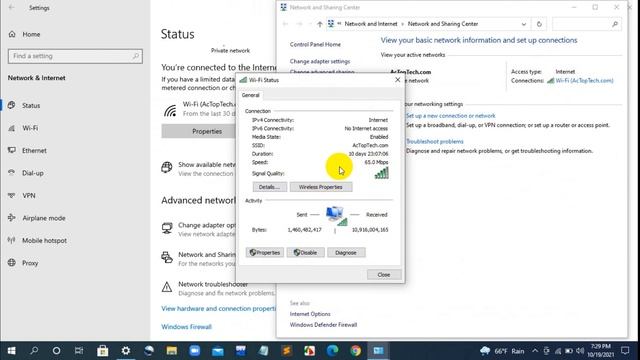
Task: Open View hardware and connection properties link
Action: tap(218, 309)
